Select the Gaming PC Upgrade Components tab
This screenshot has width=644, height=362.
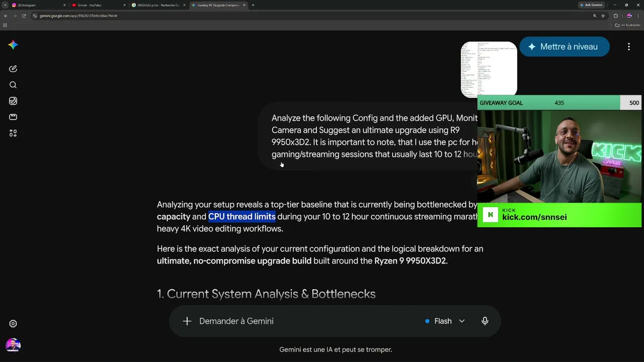click(218, 5)
